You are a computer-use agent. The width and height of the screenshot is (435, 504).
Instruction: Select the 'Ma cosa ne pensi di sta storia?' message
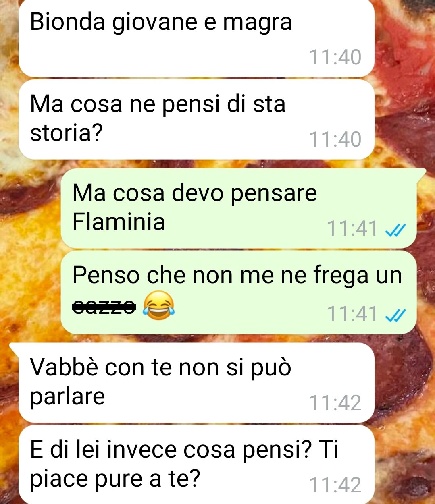197,119
